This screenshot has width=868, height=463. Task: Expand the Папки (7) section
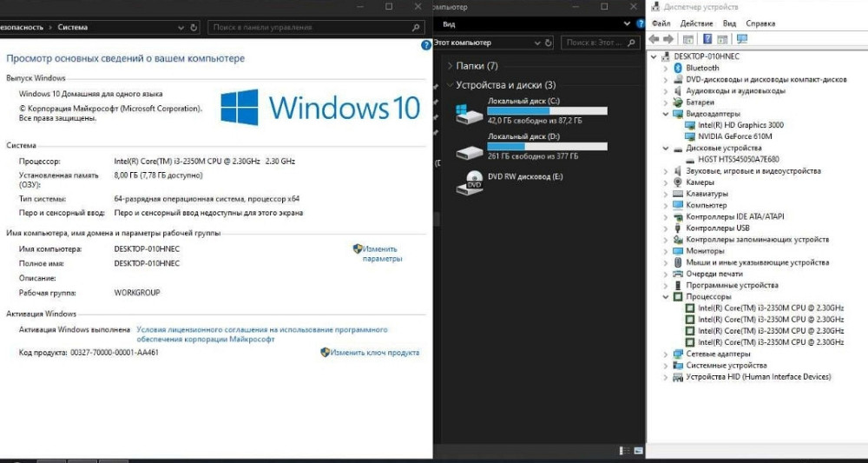[449, 66]
